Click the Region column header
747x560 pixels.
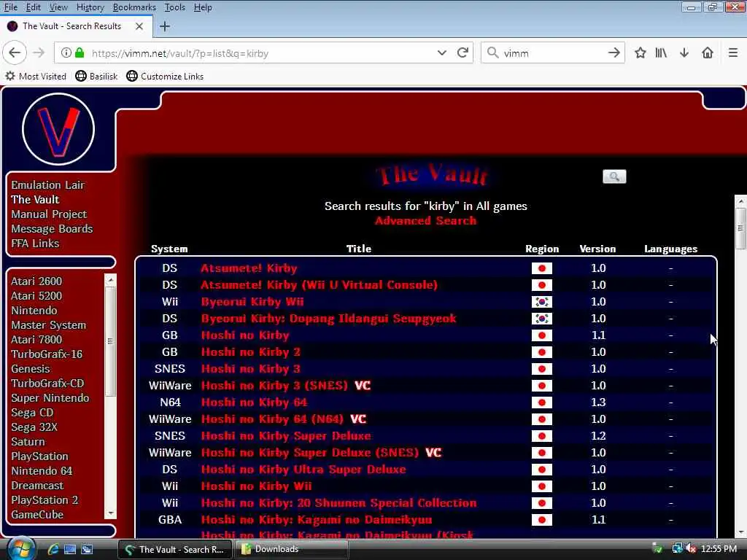pyautogui.click(x=542, y=249)
